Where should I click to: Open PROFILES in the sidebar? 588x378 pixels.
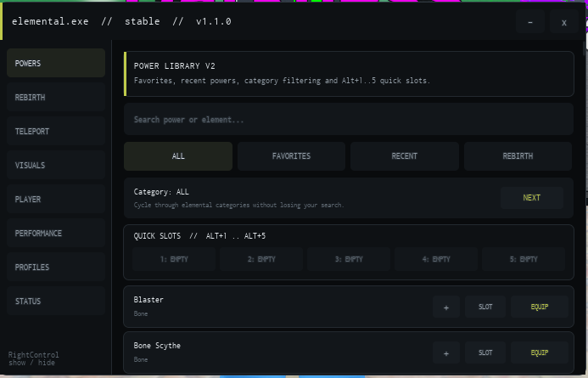(x=56, y=267)
